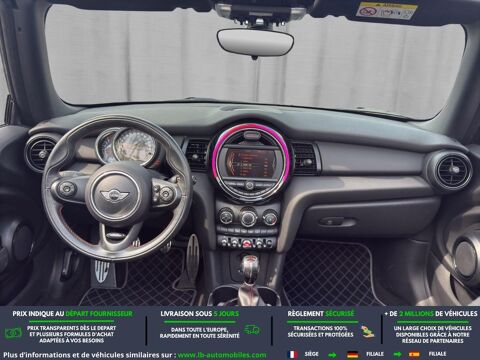Screen dimensions: 480x360
Task: Select the French flag icon
Action: coord(293,354)
